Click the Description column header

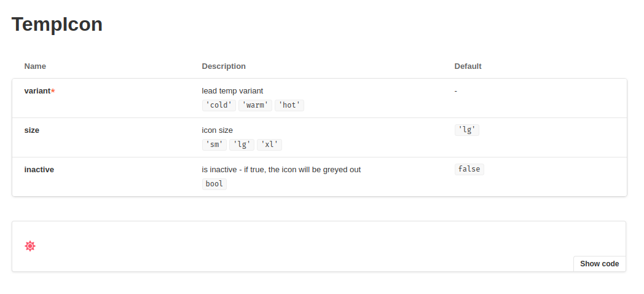pos(224,66)
